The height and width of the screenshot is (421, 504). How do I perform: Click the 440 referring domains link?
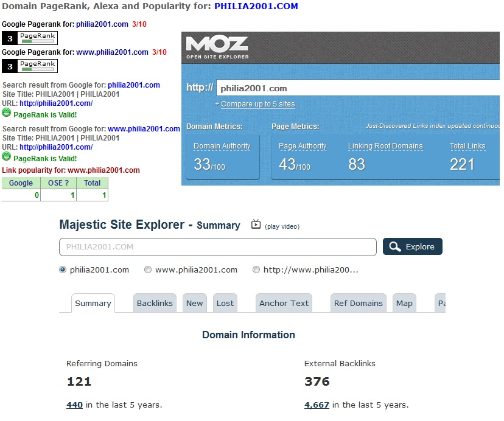click(75, 405)
